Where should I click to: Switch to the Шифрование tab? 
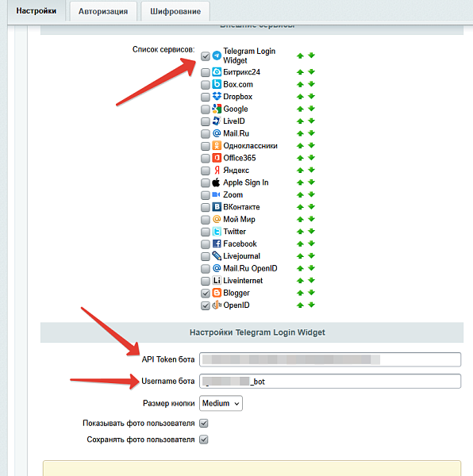(175, 11)
